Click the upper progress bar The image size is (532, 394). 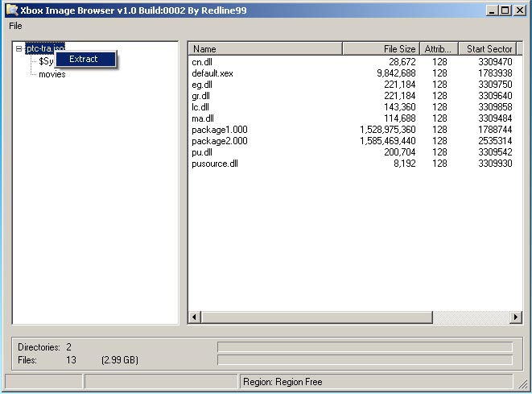[365, 346]
